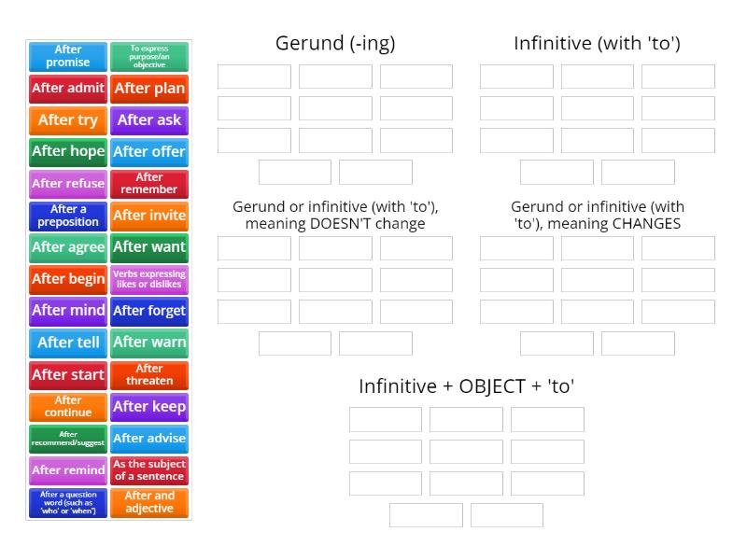The width and height of the screenshot is (747, 560).
Task: Click the 'As the subject of a sentence' tile
Action: click(149, 470)
